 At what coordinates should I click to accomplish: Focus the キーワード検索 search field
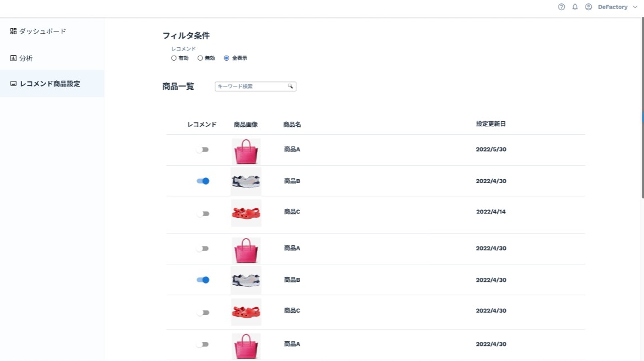(x=255, y=86)
